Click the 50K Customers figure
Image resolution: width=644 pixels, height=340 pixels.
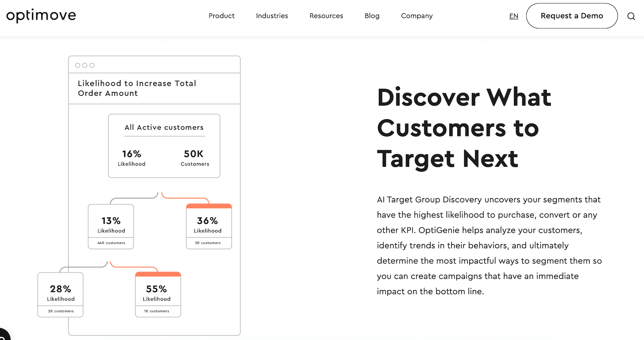[x=195, y=158]
